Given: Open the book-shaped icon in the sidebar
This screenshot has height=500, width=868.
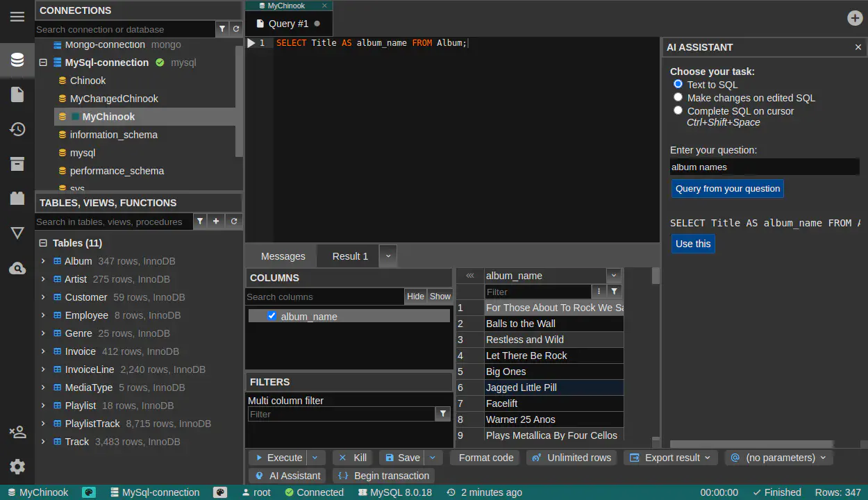Looking at the screenshot, I should (x=17, y=199).
